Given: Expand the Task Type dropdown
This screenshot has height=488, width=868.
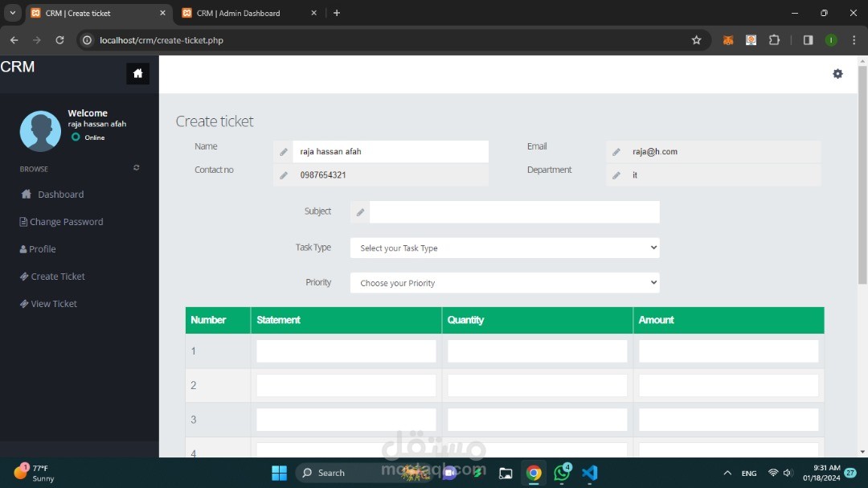Looking at the screenshot, I should coord(505,248).
